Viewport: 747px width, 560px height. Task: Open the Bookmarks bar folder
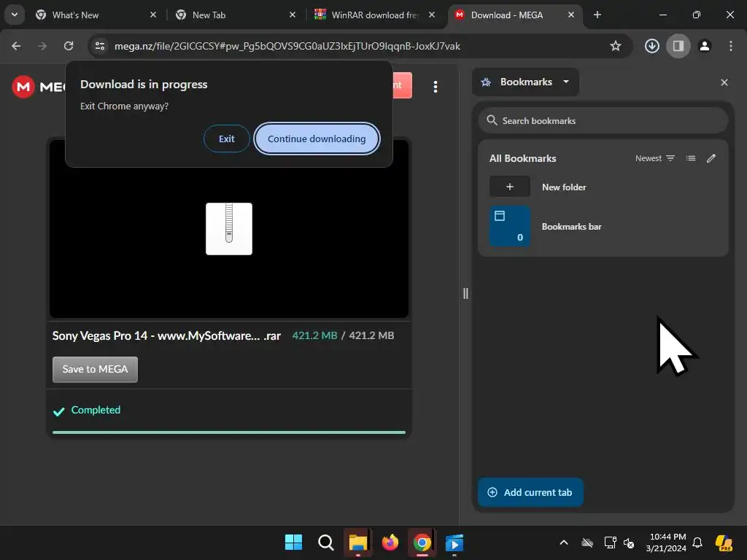603,227
